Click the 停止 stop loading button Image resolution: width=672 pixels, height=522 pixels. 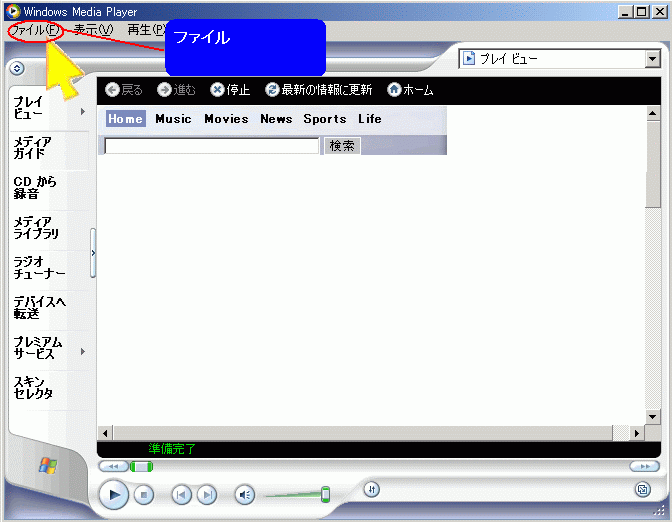pyautogui.click(x=230, y=90)
